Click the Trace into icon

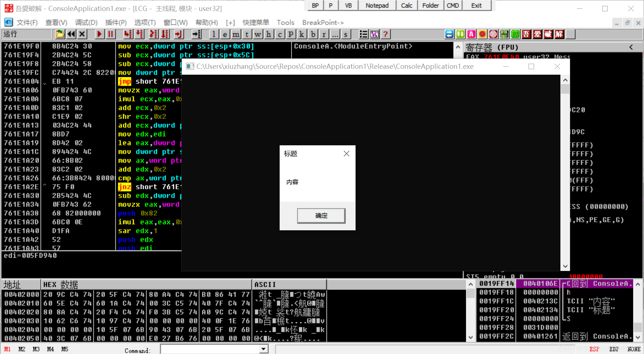coord(153,34)
